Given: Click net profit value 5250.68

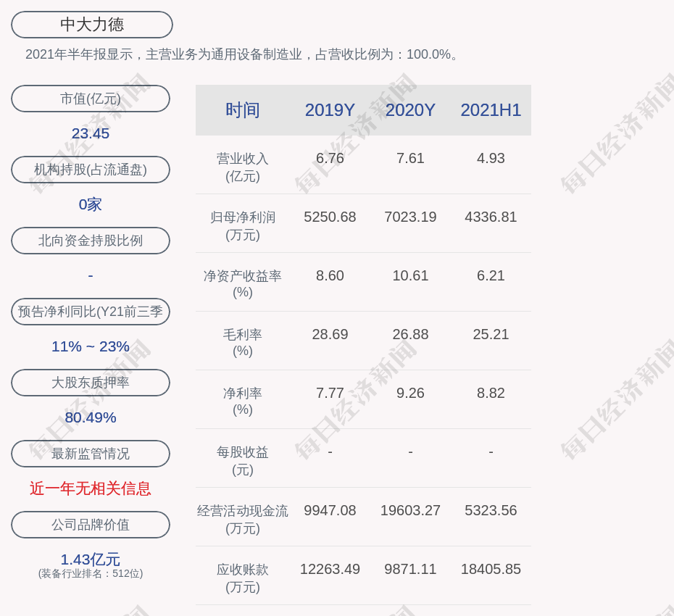Looking at the screenshot, I should tap(330, 217).
